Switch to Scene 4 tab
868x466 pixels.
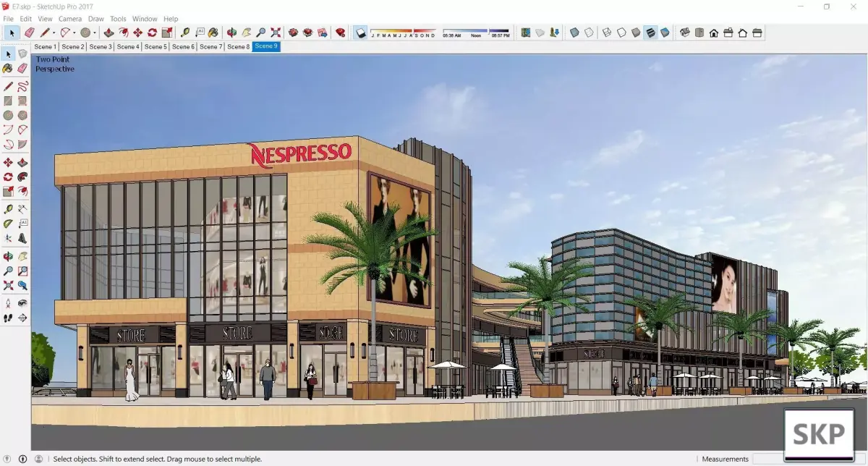pyautogui.click(x=128, y=46)
